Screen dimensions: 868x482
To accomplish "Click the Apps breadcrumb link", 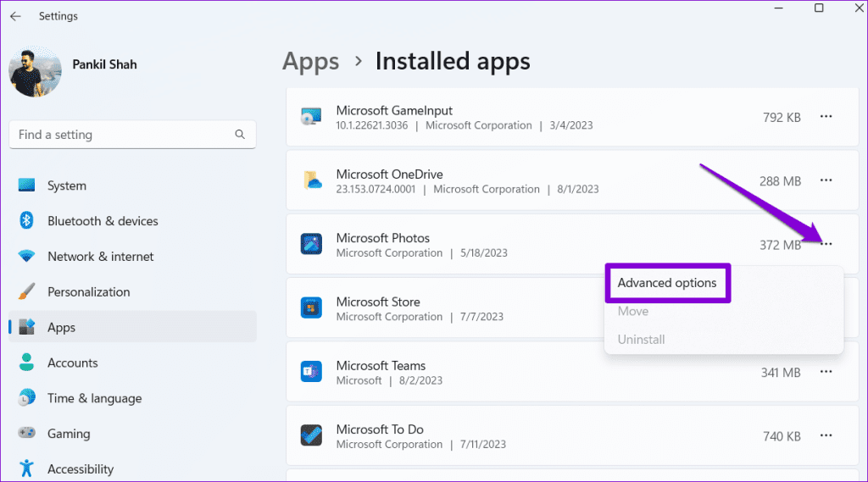I will tap(310, 62).
